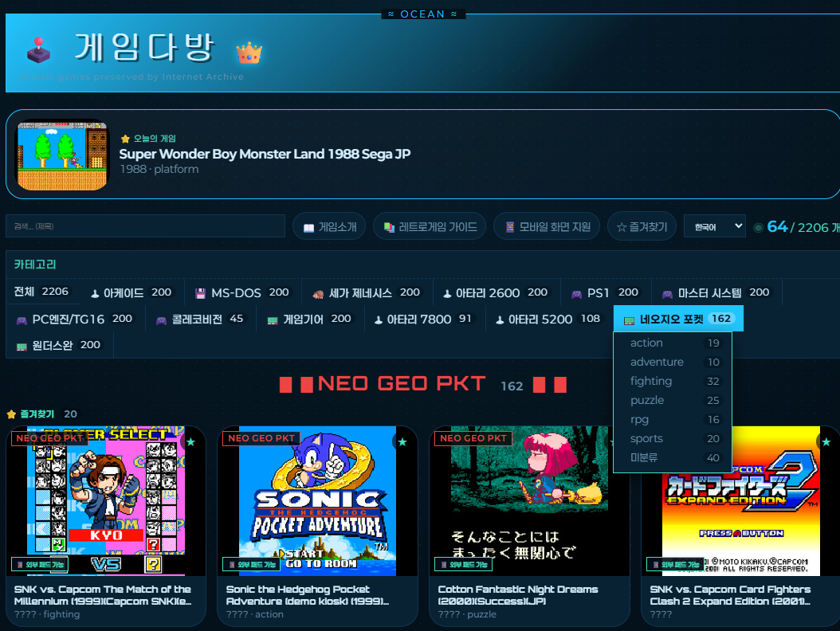This screenshot has width=840, height=631.
Task: Select the 세가 제네시스 category tab
Action: click(367, 292)
